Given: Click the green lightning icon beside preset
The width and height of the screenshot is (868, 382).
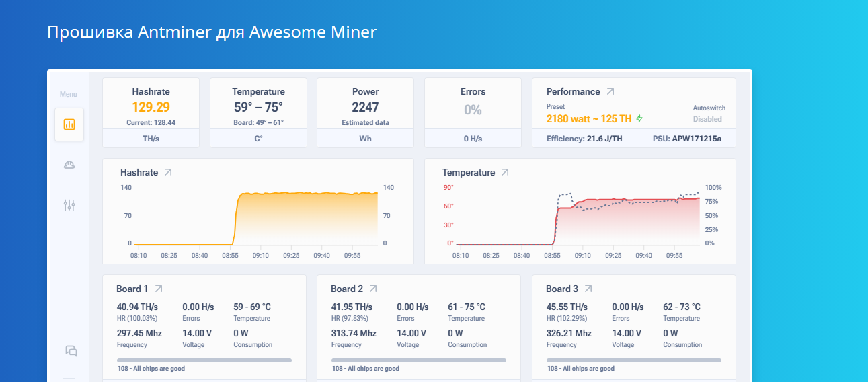Looking at the screenshot, I should pos(639,119).
